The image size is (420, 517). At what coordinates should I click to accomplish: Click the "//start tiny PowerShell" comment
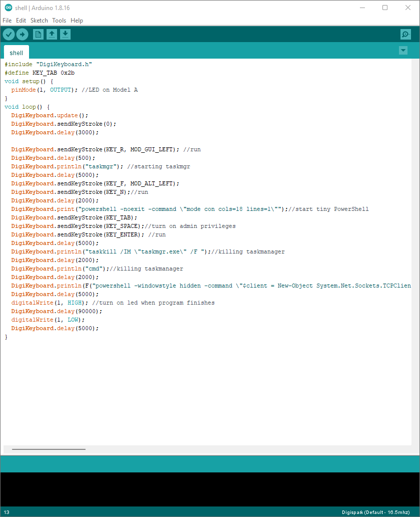[x=328, y=209]
